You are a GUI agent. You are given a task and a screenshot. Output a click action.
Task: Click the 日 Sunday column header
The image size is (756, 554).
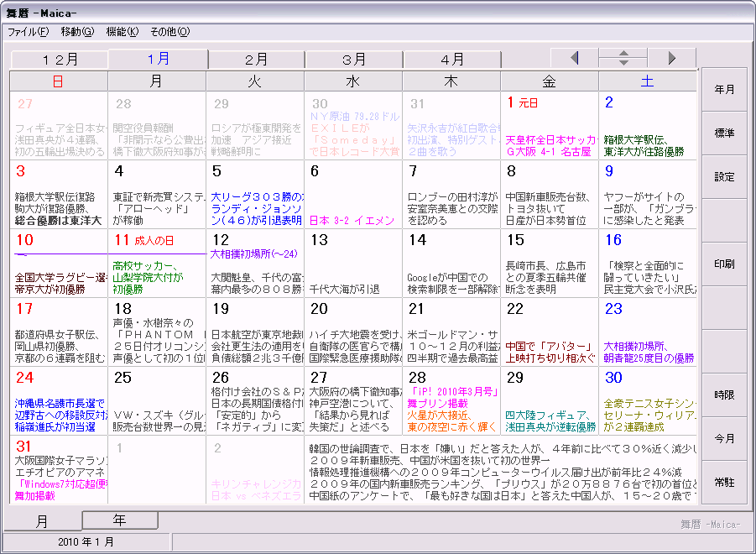[59, 81]
